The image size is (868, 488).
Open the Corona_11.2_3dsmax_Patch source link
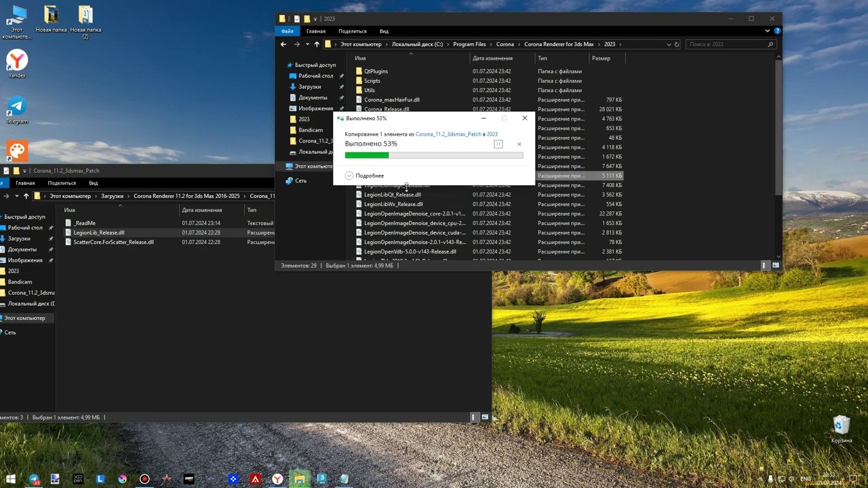tap(448, 134)
